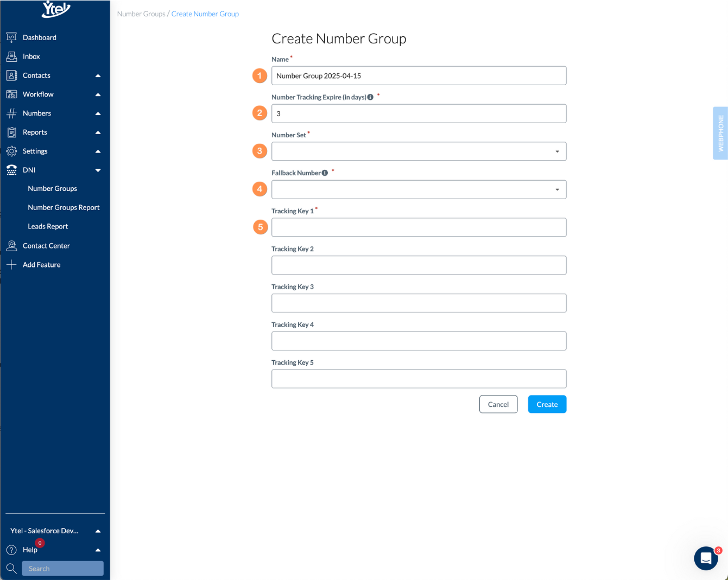This screenshot has width=728, height=580.
Task: Open the Fallback Number dropdown
Action: pos(419,189)
